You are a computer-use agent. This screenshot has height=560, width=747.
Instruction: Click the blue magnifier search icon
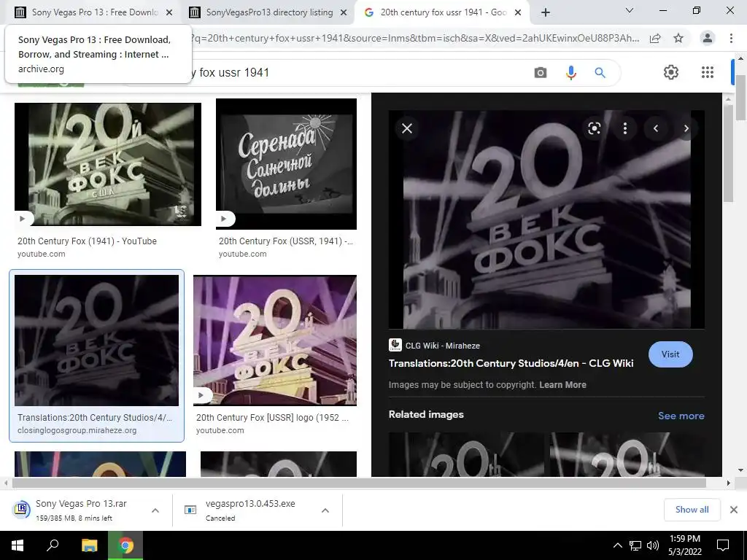600,73
